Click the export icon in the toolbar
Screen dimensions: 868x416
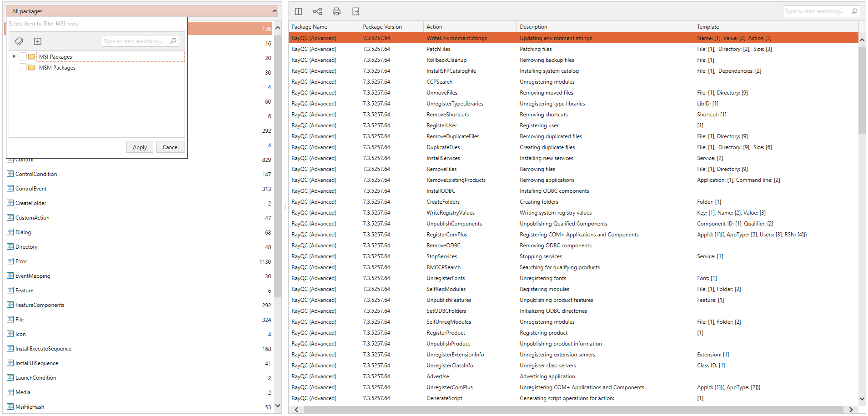(356, 11)
